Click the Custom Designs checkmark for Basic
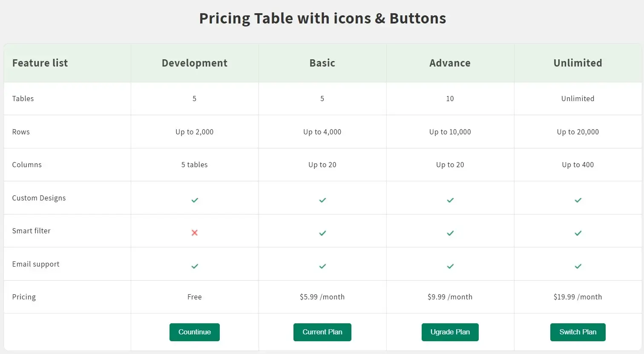 coord(322,200)
